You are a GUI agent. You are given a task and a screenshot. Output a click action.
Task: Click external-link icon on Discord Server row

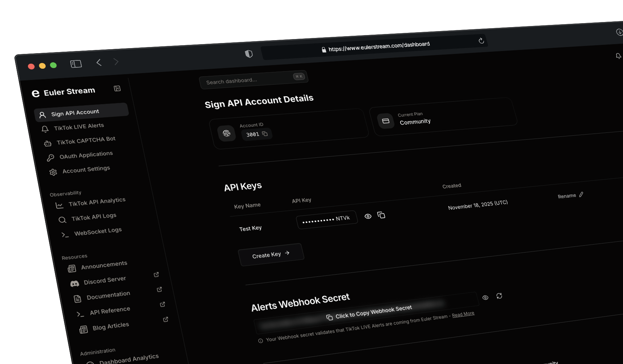[x=156, y=275]
